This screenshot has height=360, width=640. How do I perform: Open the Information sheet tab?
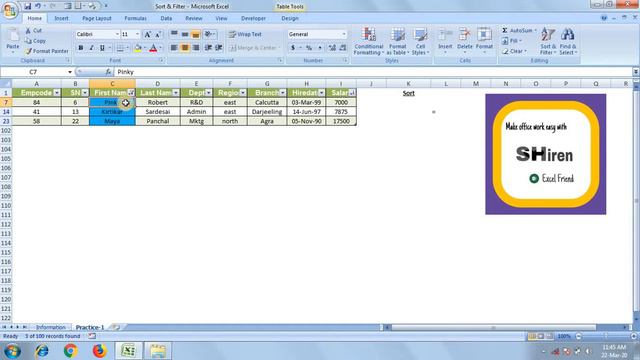click(51, 327)
